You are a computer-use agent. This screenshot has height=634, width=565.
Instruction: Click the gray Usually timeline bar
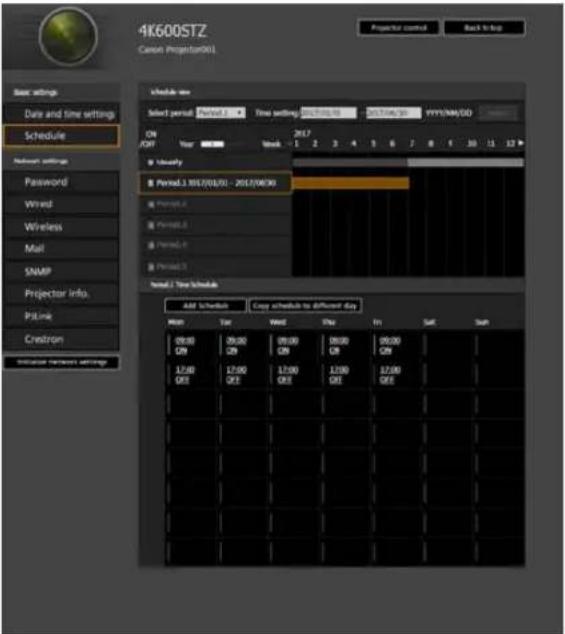point(408,163)
